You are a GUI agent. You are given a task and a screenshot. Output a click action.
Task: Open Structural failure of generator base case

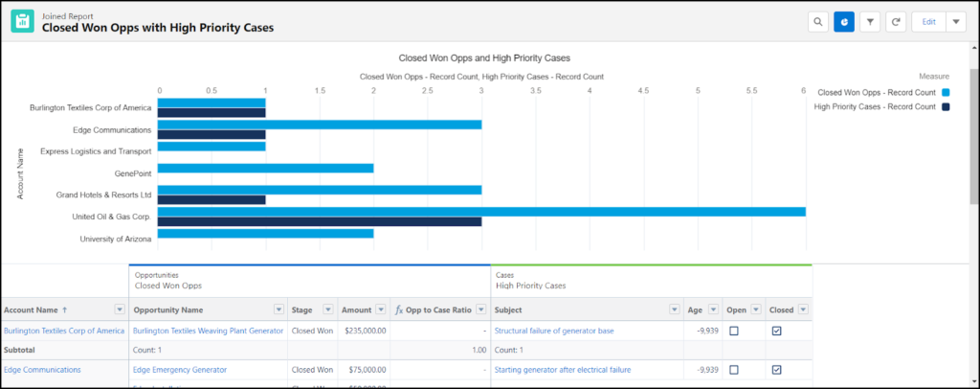[554, 331]
